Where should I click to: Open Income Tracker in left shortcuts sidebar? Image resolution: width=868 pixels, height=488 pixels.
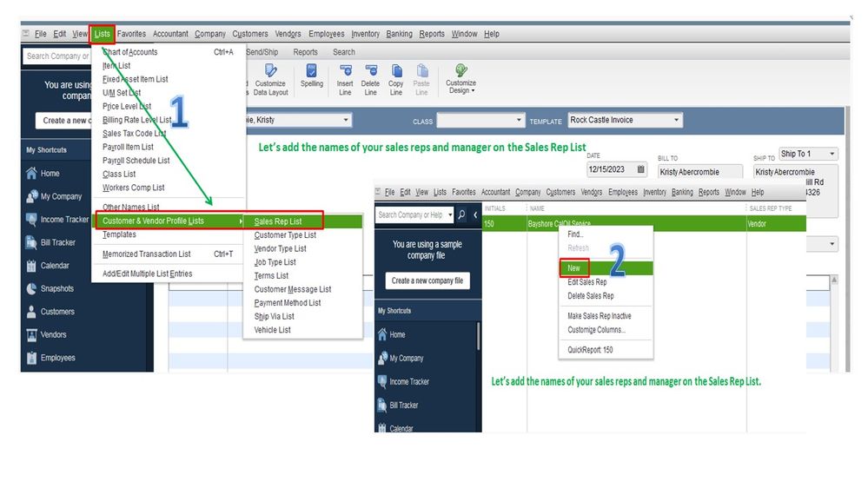click(57, 219)
